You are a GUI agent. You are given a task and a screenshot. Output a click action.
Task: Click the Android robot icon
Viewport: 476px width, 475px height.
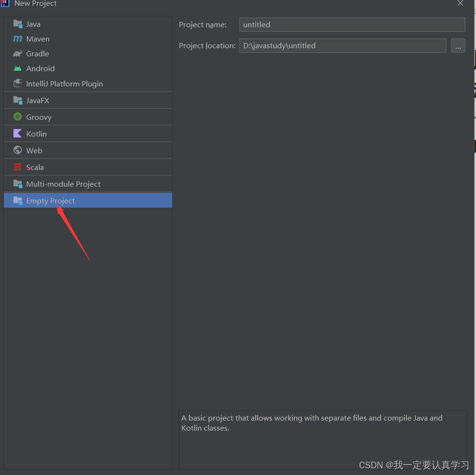tap(18, 68)
